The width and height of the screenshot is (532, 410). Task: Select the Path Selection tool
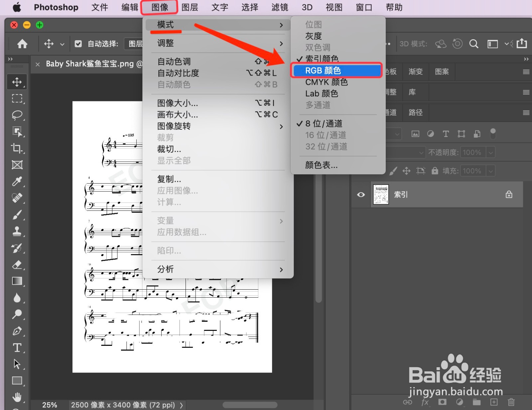pos(17,364)
